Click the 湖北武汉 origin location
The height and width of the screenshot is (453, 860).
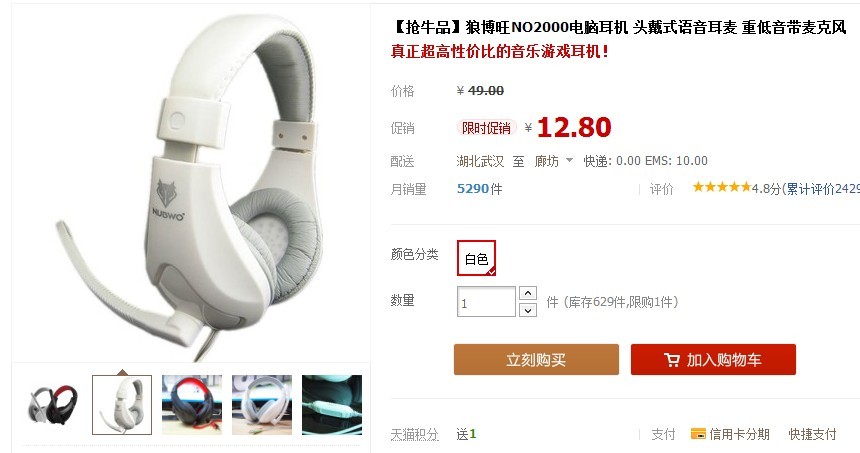pos(480,161)
